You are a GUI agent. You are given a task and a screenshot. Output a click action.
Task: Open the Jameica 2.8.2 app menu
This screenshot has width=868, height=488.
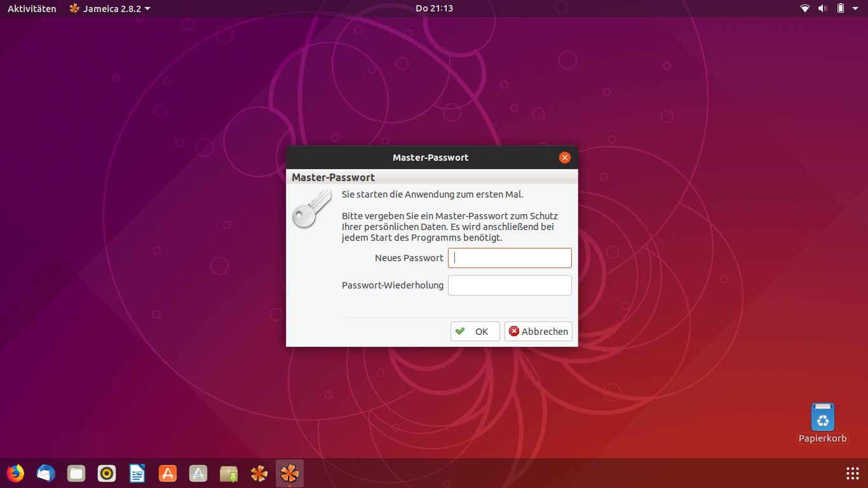point(110,9)
